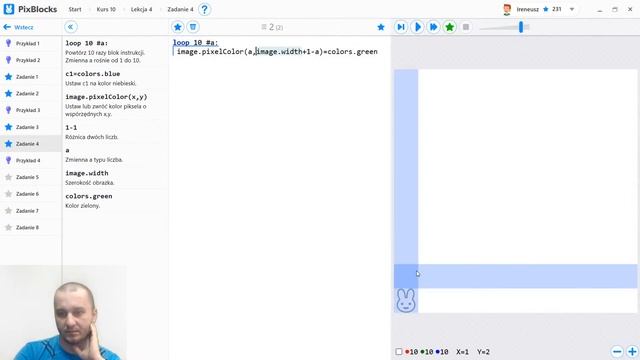
Task: Go back with the Wstecz arrow
Action: point(18,27)
